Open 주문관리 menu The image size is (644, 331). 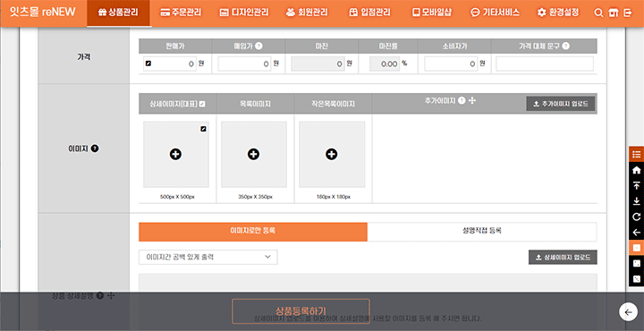pos(181,13)
